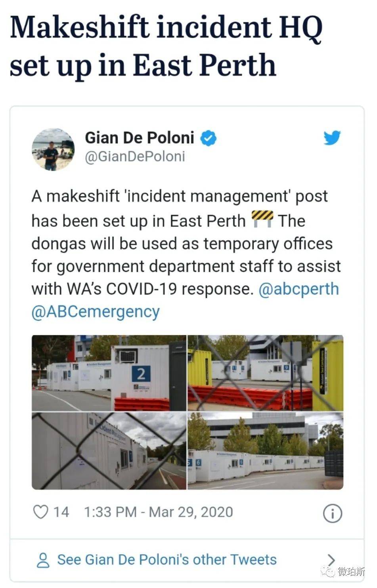Image resolution: width=377 pixels, height=588 pixels.
Task: Open Gian De Poloni's profile picture
Action: coord(53,149)
